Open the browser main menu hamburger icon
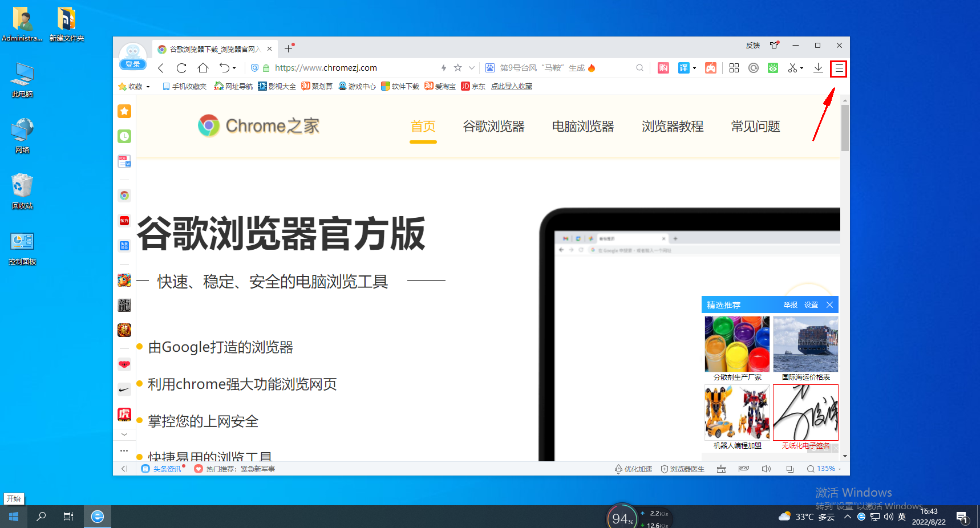Image resolution: width=980 pixels, height=528 pixels. point(839,68)
